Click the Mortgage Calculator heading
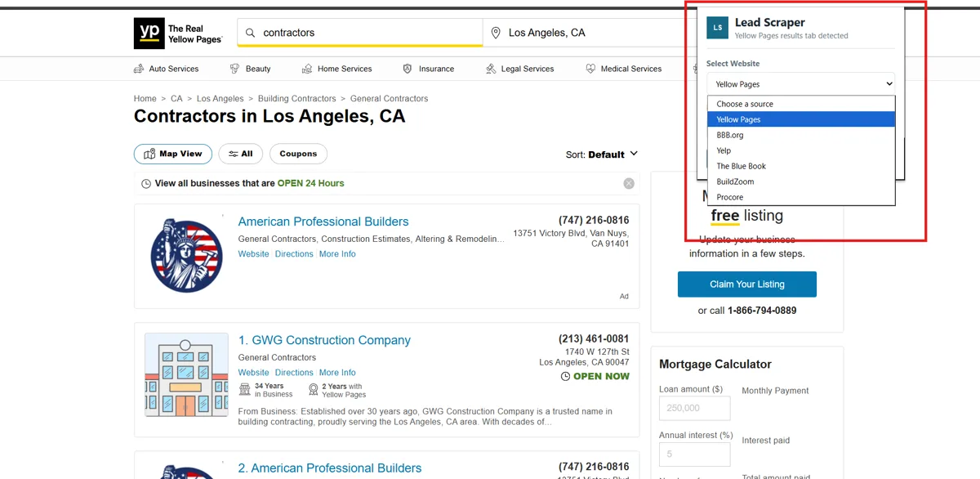 coord(715,365)
